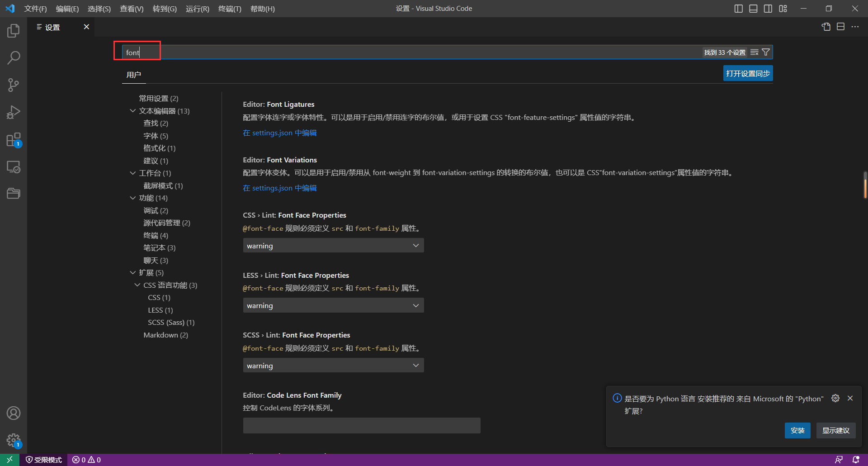Screen dimensions: 868x466
Task: Click the 受限模式 status bar item
Action: (43, 460)
